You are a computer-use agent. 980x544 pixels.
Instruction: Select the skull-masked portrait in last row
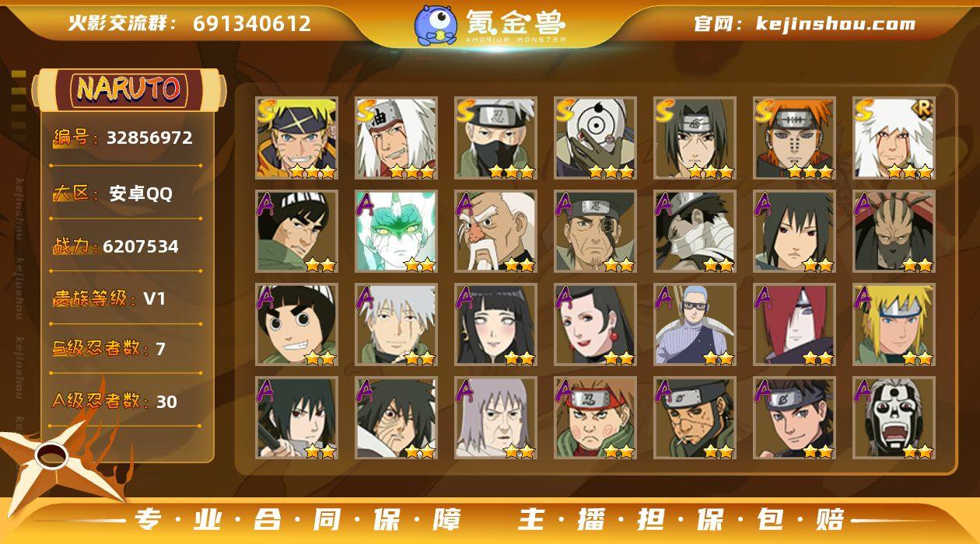pos(894,418)
